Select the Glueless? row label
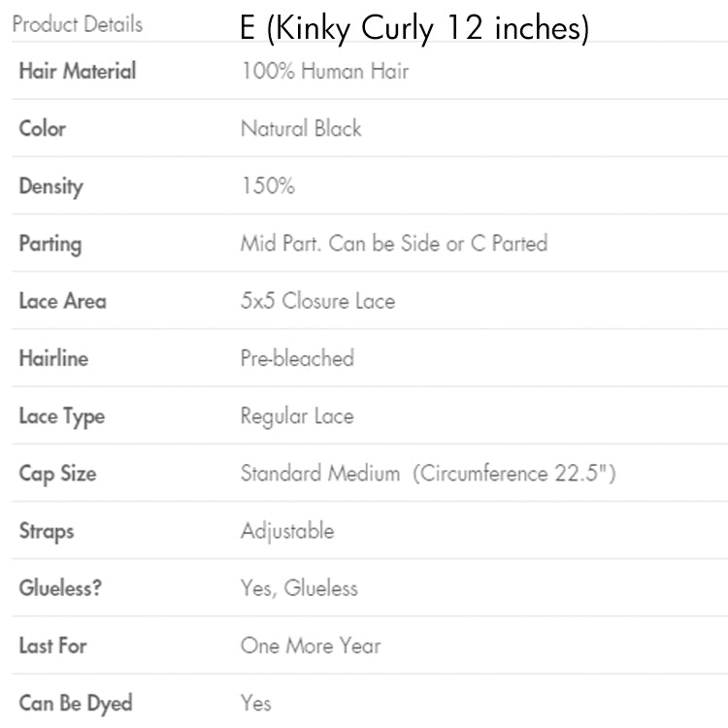Screen dimensions: 728x728 click(x=60, y=588)
